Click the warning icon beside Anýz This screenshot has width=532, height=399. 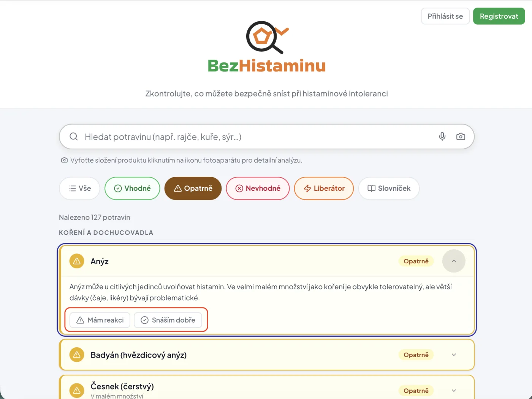(x=77, y=261)
